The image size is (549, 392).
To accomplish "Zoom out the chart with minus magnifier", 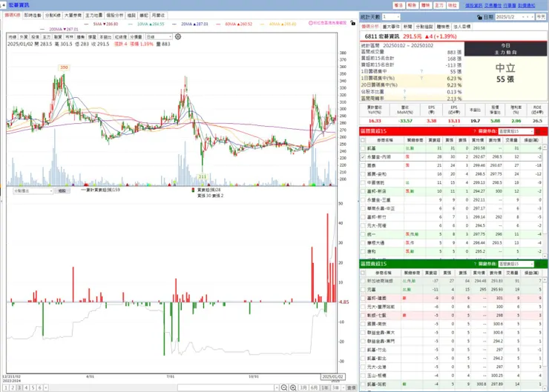I will (x=284, y=388).
